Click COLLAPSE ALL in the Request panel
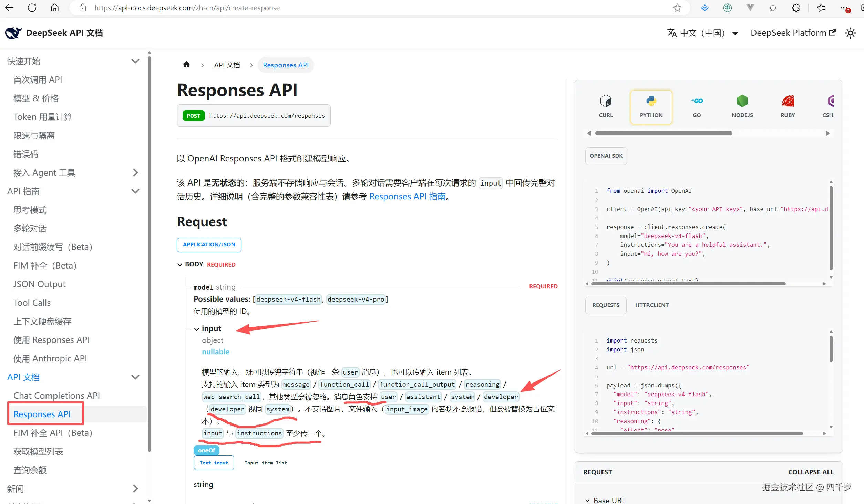The height and width of the screenshot is (504, 864). pyautogui.click(x=811, y=472)
